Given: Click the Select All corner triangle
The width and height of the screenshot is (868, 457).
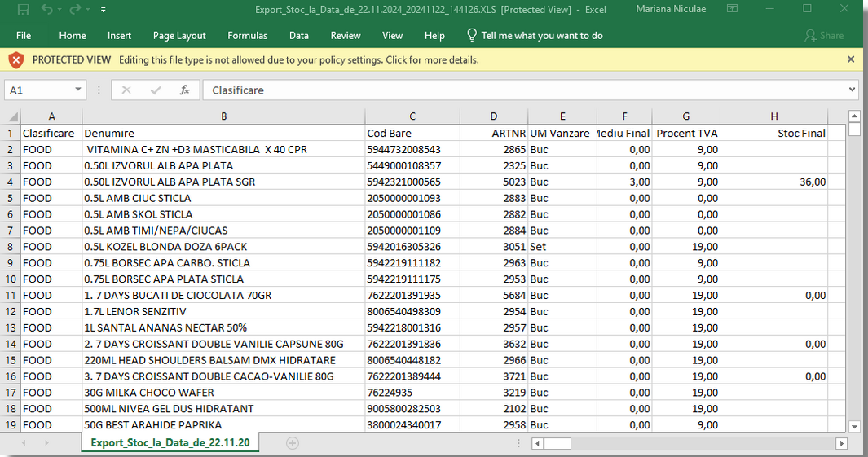Looking at the screenshot, I should 13,116.
